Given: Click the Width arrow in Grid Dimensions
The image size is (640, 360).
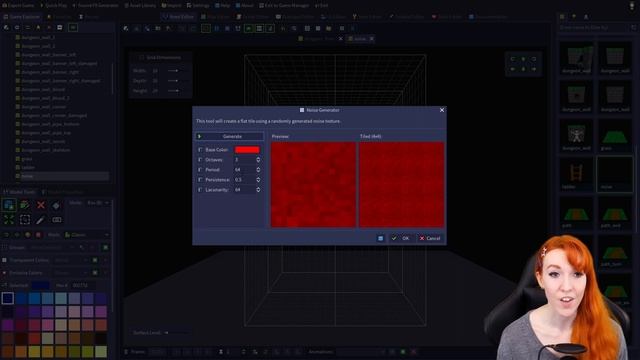Looking at the screenshot, I should [173, 71].
